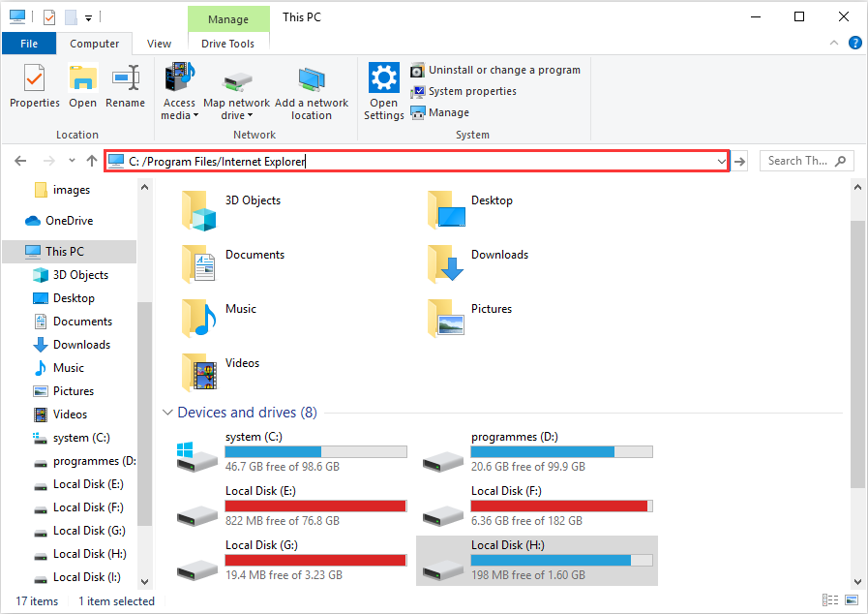The width and height of the screenshot is (868, 614).
Task: Switch to the Computer ribbon tab
Action: 94,44
